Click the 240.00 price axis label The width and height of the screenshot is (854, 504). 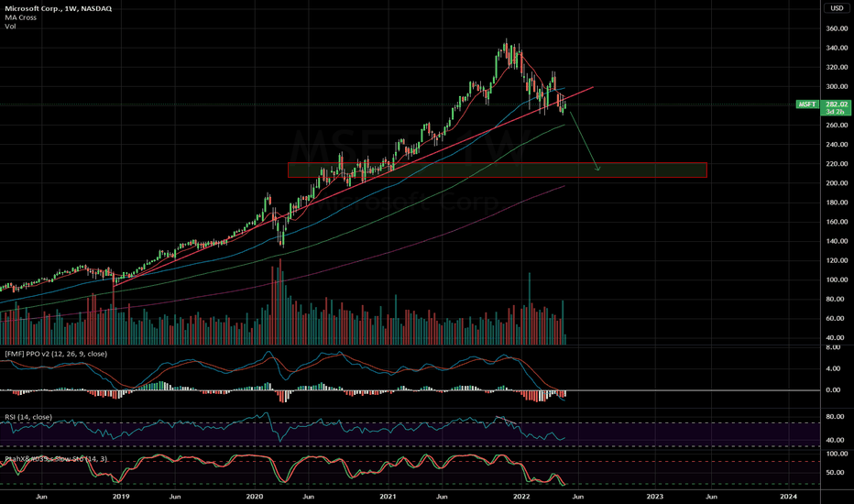point(837,145)
